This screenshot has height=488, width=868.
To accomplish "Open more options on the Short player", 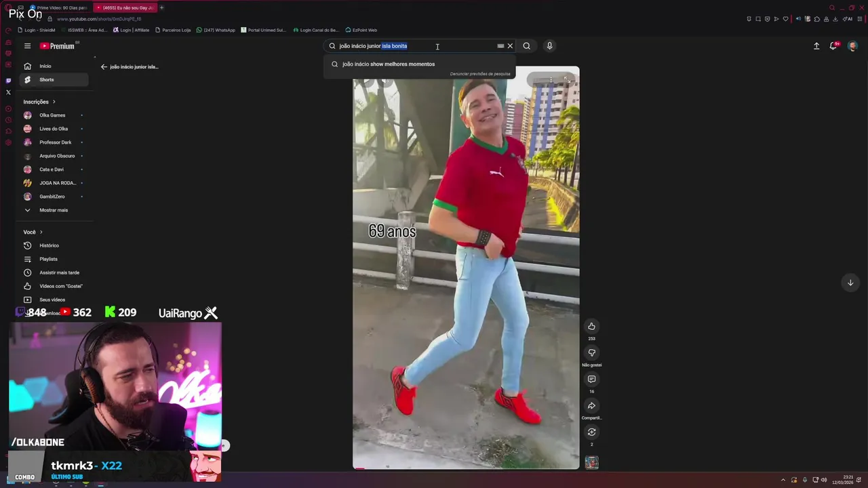I will (551, 80).
